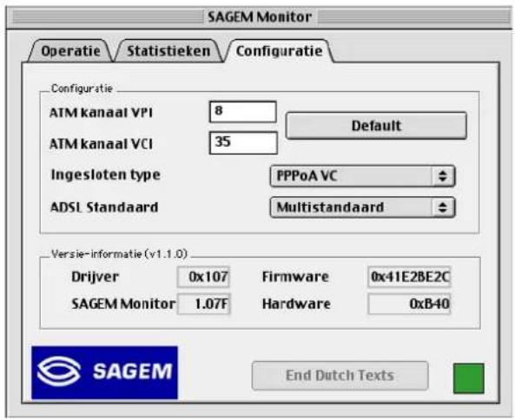Click the Default button
The image size is (515, 420).
[376, 126]
